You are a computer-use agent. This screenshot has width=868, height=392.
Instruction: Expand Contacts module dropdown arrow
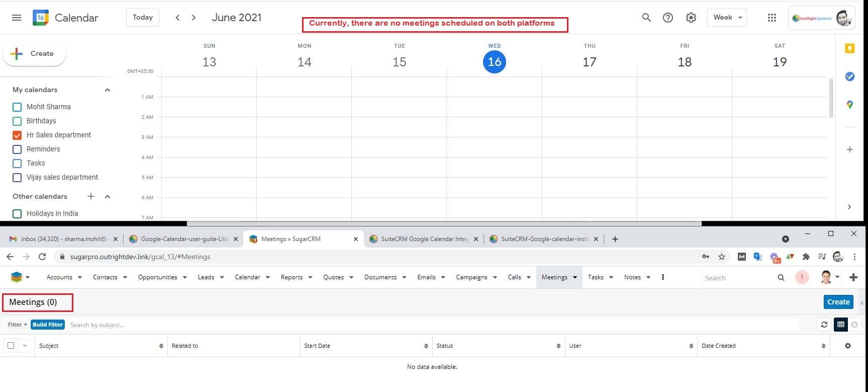pos(125,277)
